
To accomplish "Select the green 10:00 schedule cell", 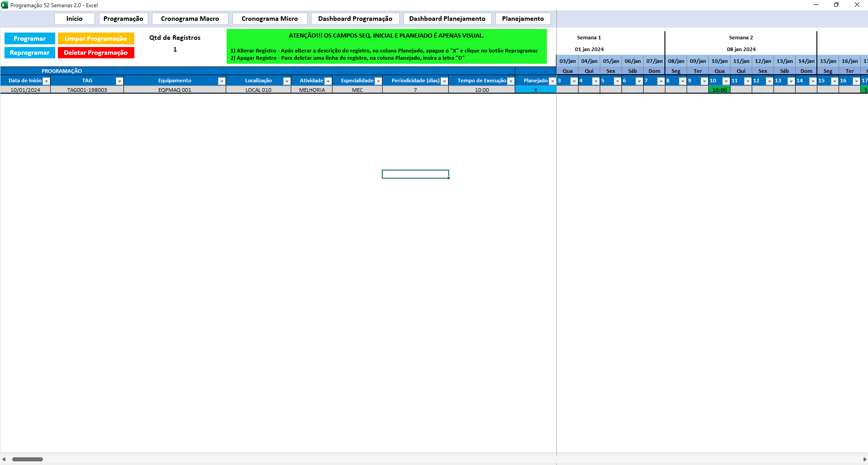I will [x=719, y=90].
